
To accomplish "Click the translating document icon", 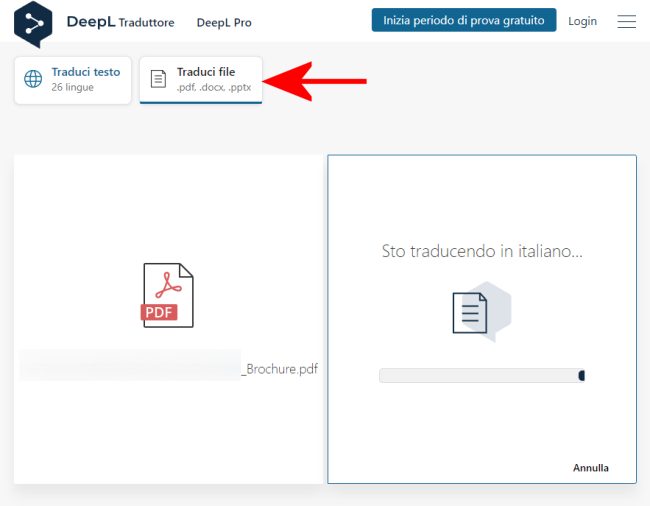I will [x=482, y=312].
